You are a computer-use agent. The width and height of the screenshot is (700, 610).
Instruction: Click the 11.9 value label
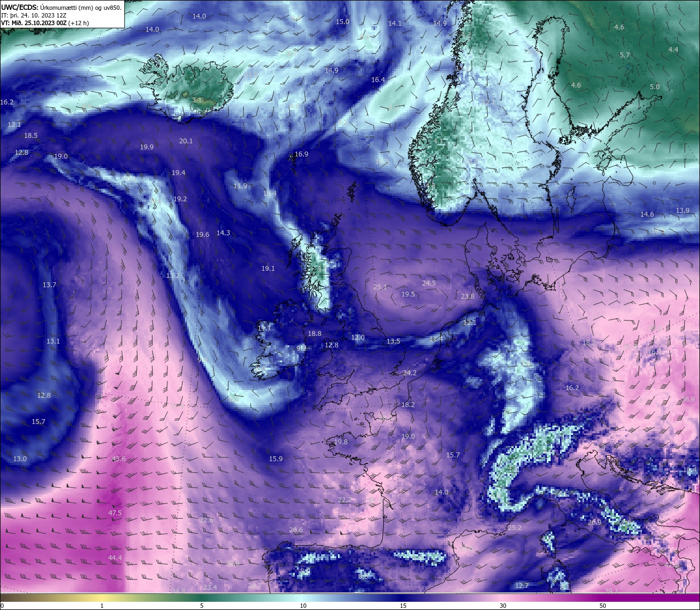pos(240,186)
